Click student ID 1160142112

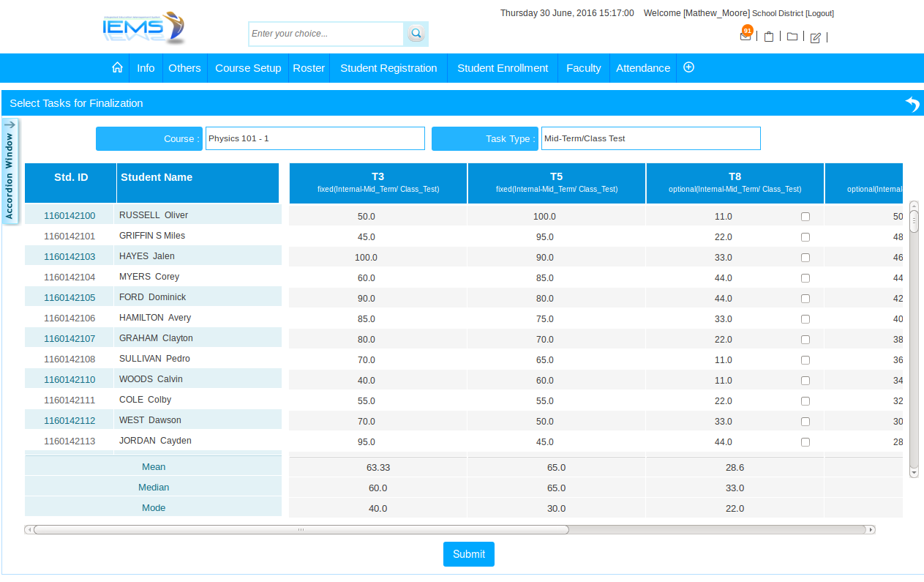coord(70,420)
